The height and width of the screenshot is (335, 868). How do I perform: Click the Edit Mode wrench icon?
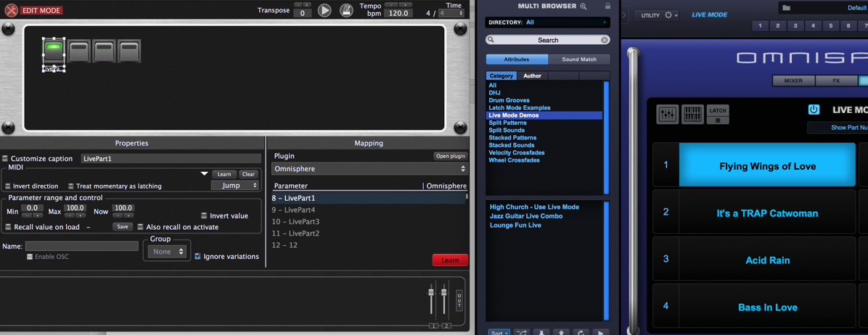point(12,10)
